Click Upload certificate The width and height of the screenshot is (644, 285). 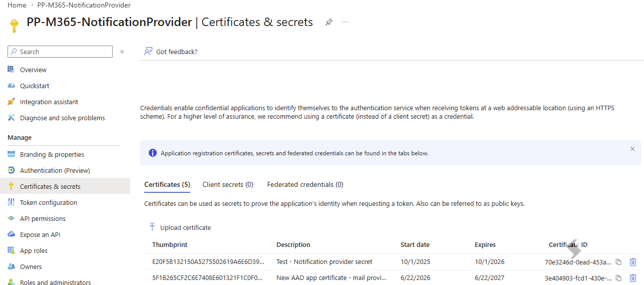pos(180,227)
